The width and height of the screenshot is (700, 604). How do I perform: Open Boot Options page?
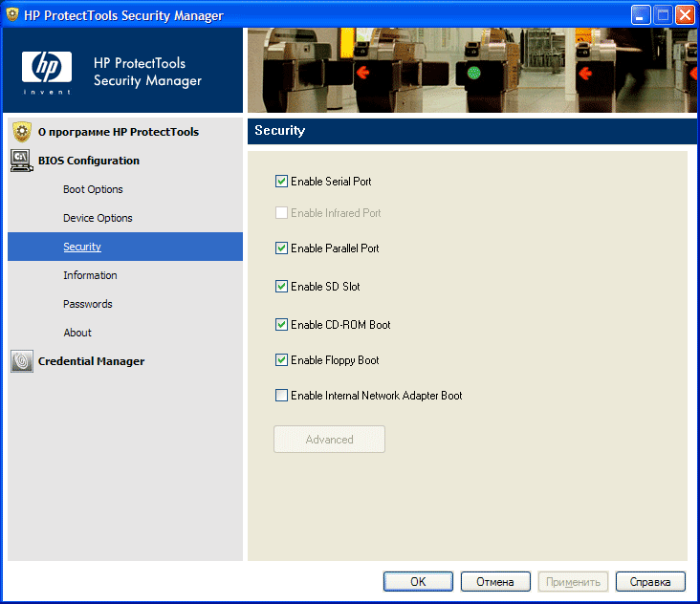(93, 189)
